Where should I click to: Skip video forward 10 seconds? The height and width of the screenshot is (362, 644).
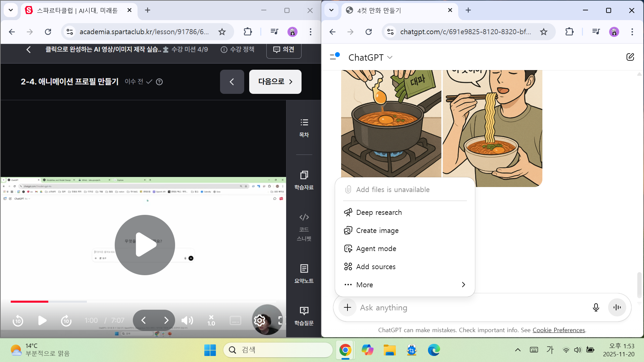pyautogui.click(x=66, y=320)
